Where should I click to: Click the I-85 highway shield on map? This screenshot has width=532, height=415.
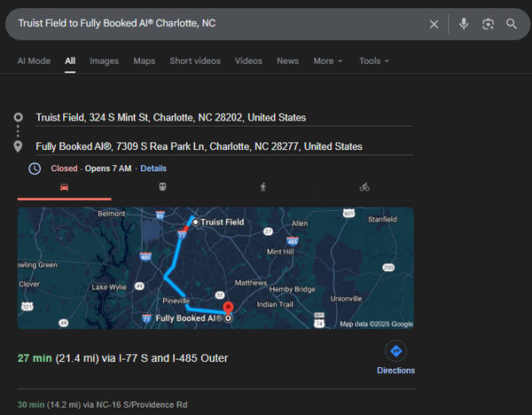pos(160,215)
